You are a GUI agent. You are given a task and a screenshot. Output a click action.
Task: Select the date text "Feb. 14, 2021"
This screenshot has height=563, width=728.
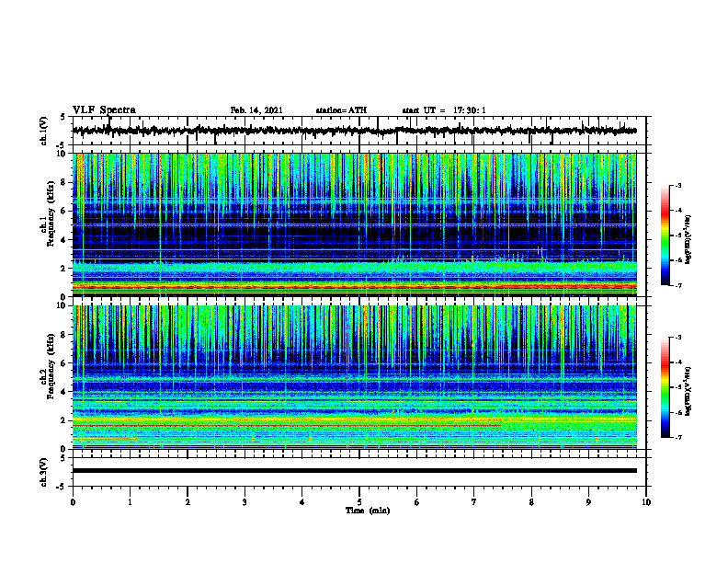pyautogui.click(x=256, y=110)
